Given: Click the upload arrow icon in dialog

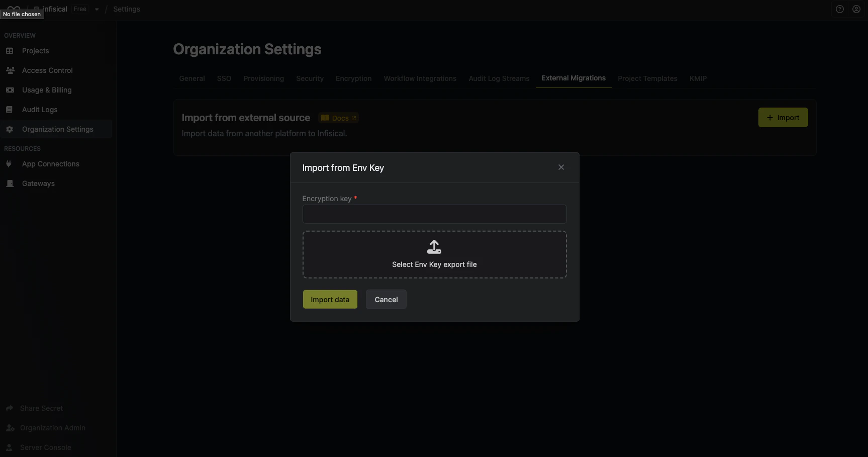Looking at the screenshot, I should [x=434, y=247].
